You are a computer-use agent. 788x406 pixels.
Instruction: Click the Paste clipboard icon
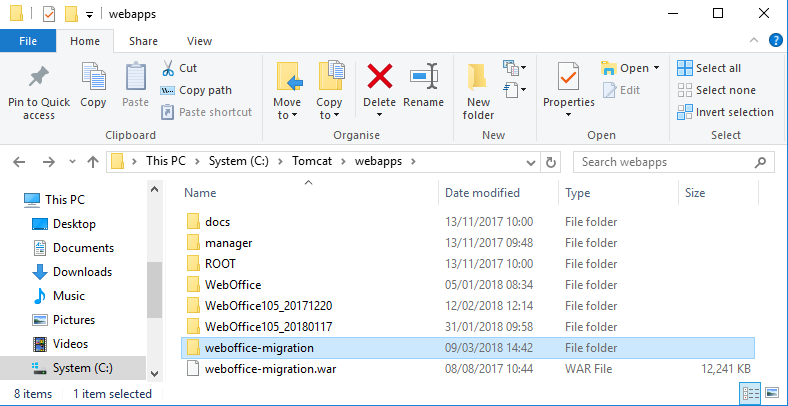coord(136,77)
